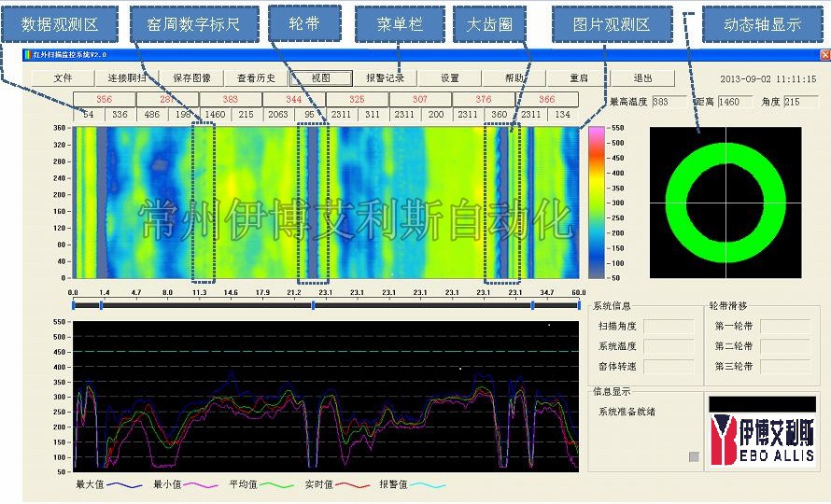Viewport: 831px width, 504px height.
Task: Click the 保存图像 button
Action: point(191,78)
